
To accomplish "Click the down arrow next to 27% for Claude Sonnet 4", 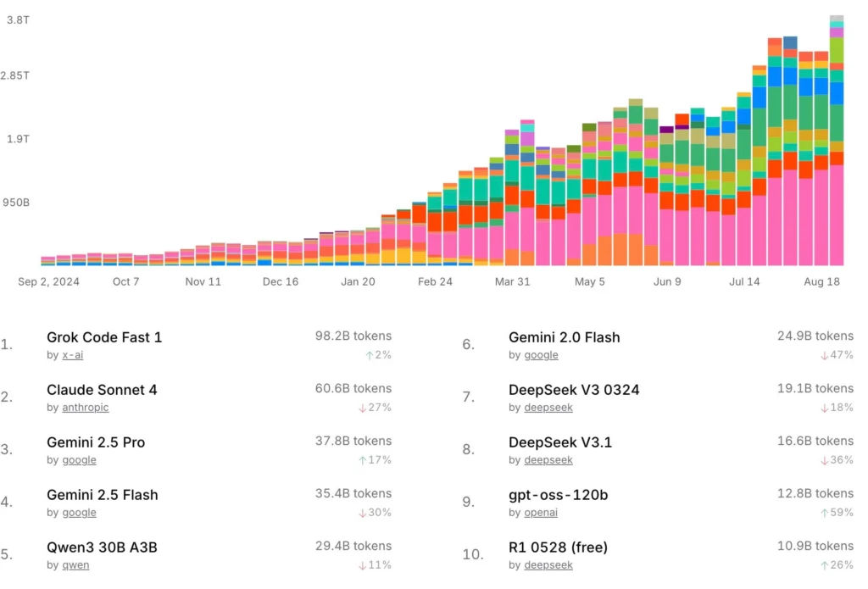I will tap(362, 408).
